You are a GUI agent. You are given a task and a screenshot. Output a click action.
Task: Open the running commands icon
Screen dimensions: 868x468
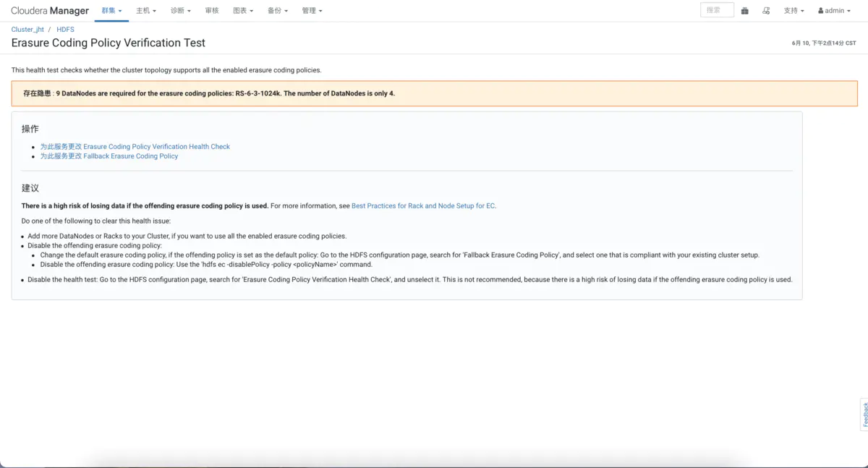[766, 11]
